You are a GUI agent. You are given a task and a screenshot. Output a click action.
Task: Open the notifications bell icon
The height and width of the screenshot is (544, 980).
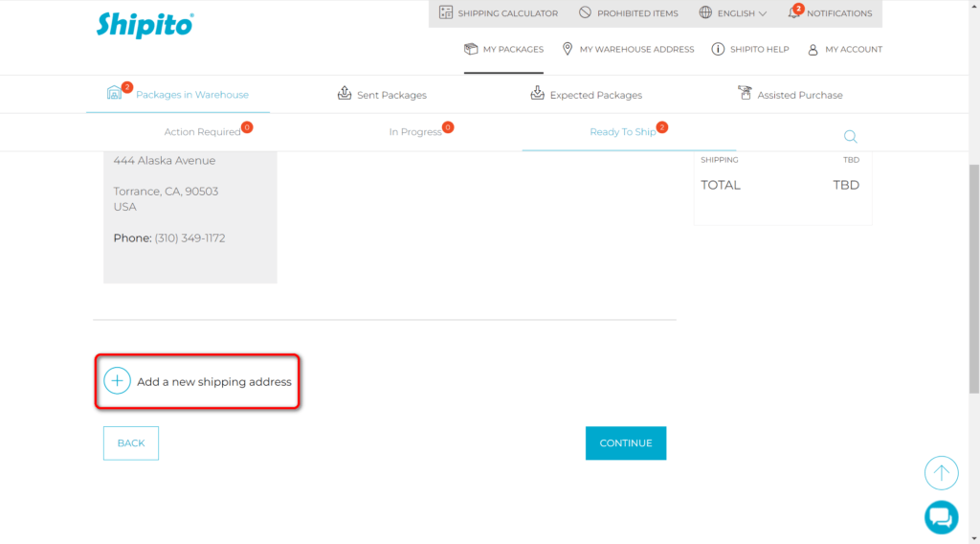coord(793,12)
